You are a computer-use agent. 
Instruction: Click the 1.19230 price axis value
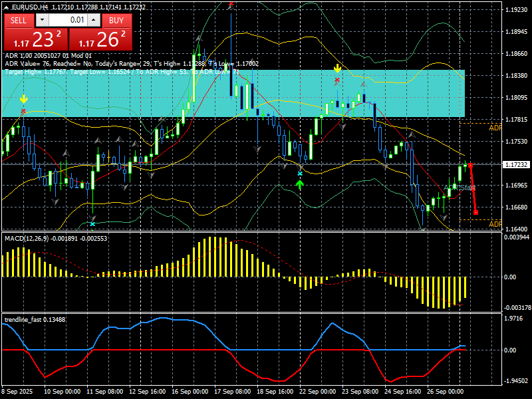(517, 10)
